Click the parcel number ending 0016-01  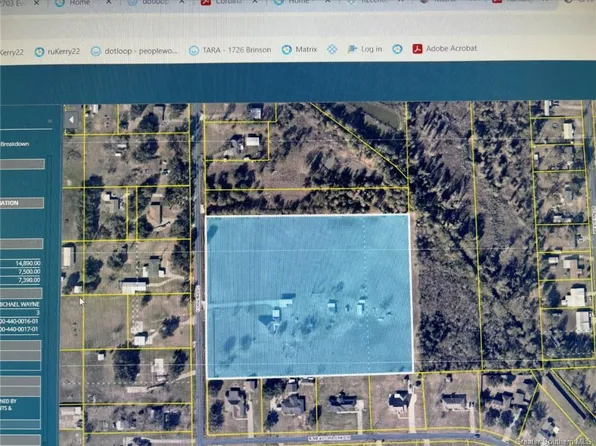pyautogui.click(x=19, y=321)
